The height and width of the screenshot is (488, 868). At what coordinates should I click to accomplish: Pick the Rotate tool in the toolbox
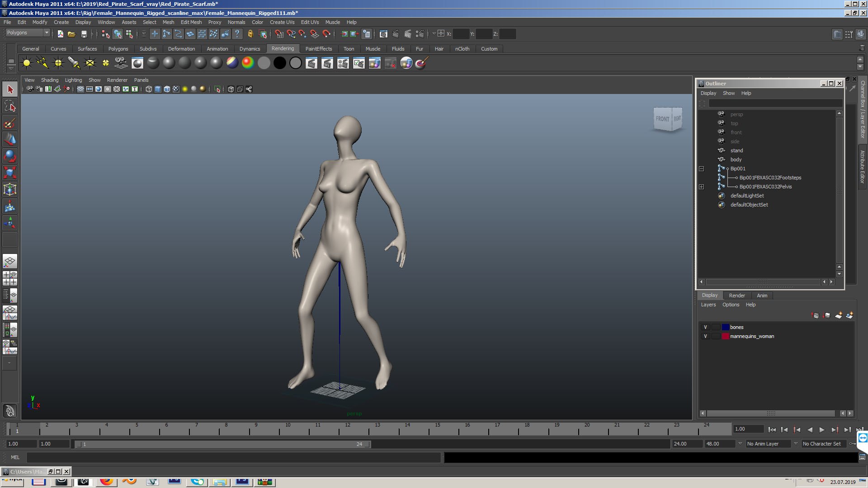pyautogui.click(x=10, y=156)
